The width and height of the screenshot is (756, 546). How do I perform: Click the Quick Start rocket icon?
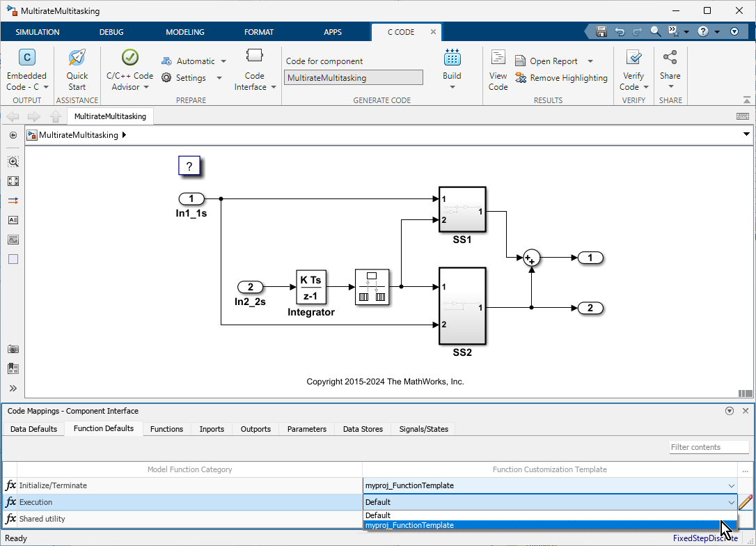(x=77, y=58)
